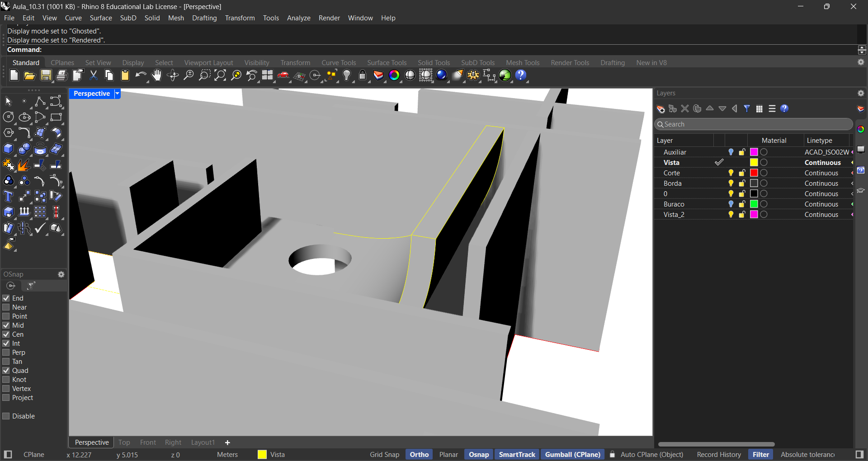Click the red car Set View icon
The image size is (868, 461).
click(283, 75)
